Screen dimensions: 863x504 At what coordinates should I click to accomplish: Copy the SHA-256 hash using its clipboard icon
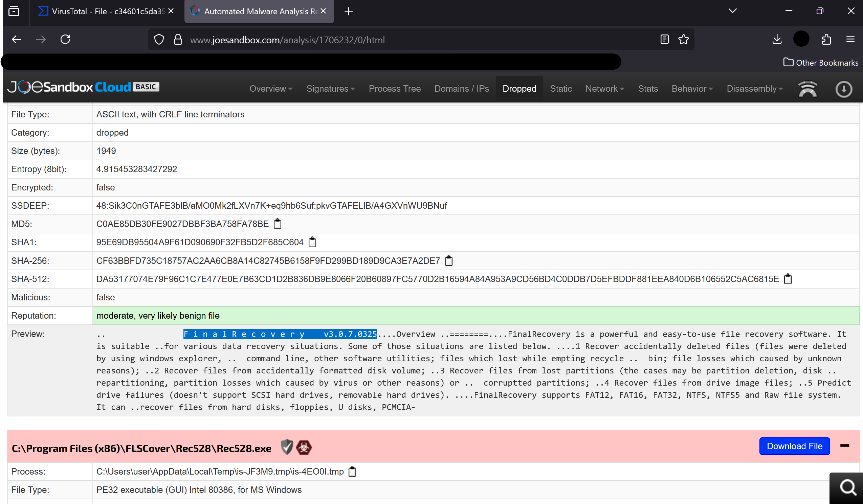point(449,260)
